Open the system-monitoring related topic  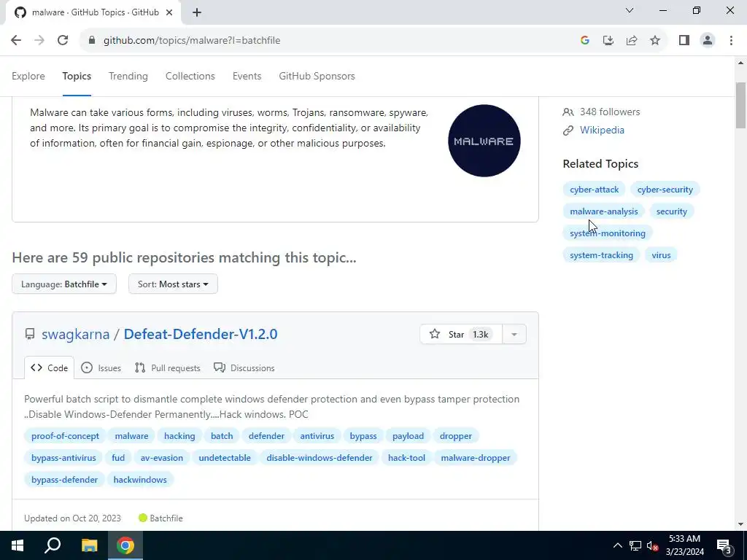pos(608,233)
